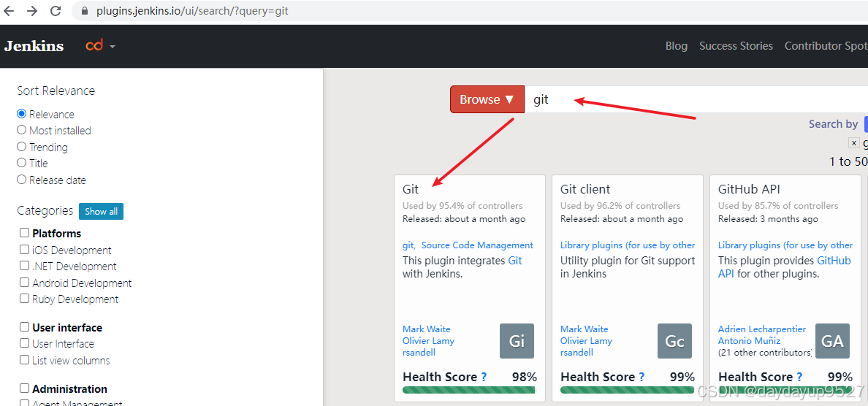Click the 'git,' label link on Git card
The height and width of the screenshot is (406, 868).
(x=409, y=245)
